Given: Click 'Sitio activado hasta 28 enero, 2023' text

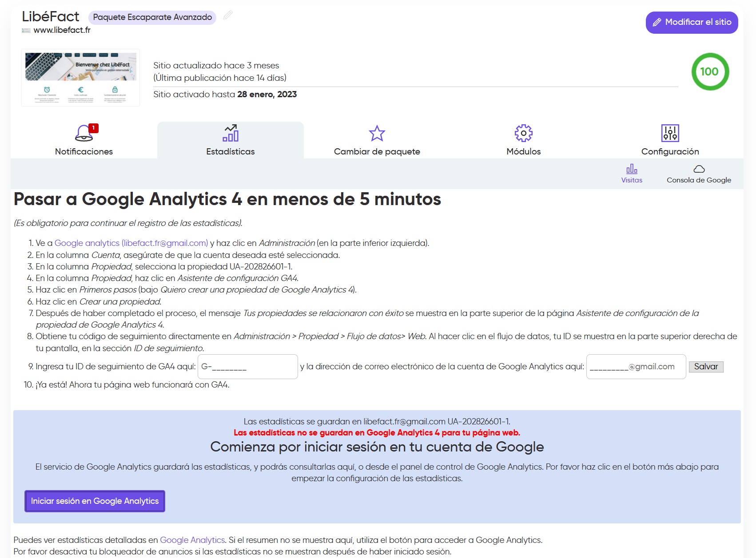Looking at the screenshot, I should click(x=225, y=94).
